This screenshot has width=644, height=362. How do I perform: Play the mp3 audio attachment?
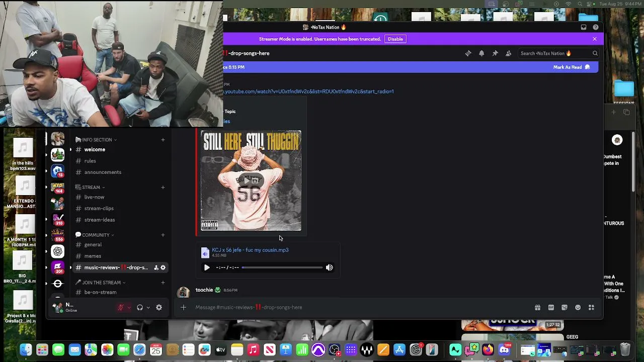207,267
